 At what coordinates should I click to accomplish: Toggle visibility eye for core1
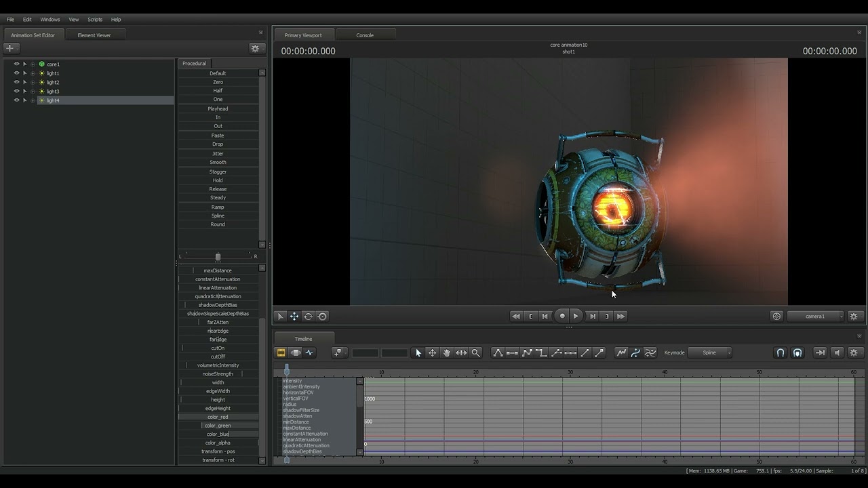pyautogui.click(x=17, y=64)
